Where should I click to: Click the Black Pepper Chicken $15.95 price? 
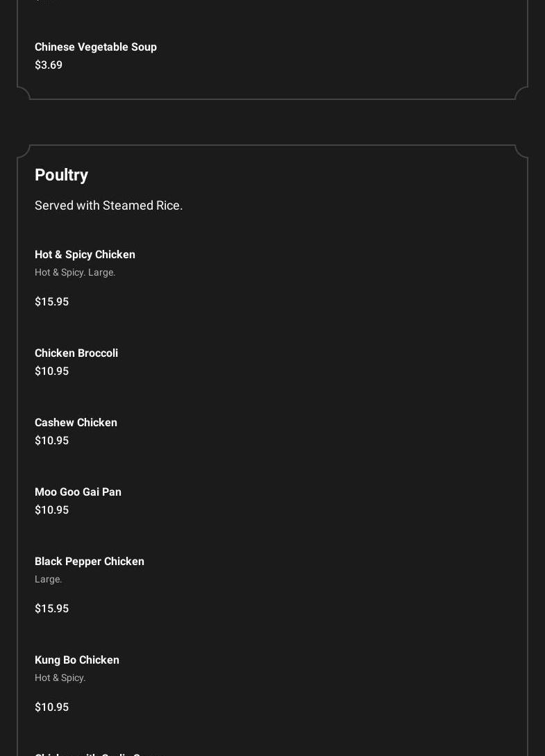click(x=51, y=608)
